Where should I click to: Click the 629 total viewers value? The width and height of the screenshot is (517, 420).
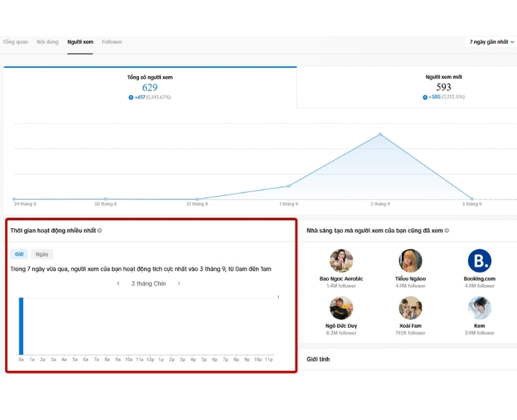click(150, 87)
